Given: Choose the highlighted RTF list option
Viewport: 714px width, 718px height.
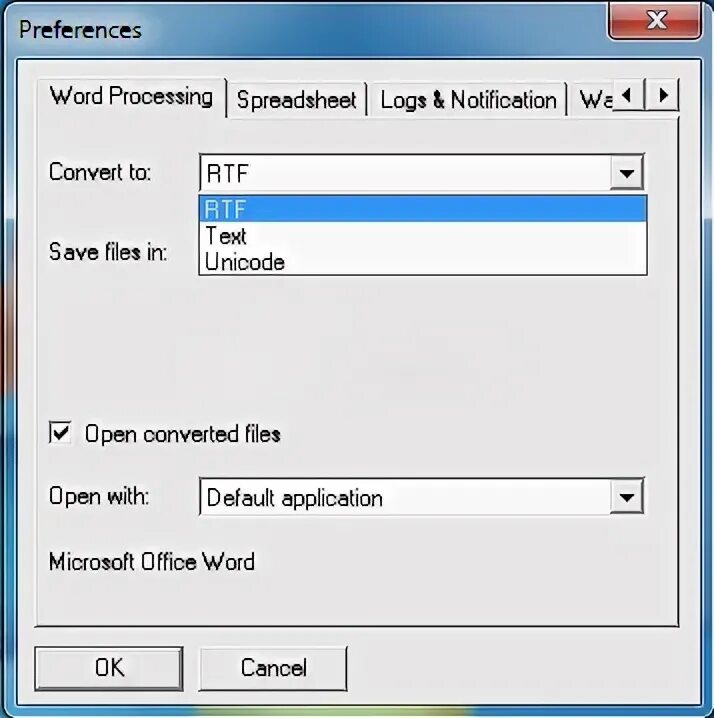Looking at the screenshot, I should [423, 209].
